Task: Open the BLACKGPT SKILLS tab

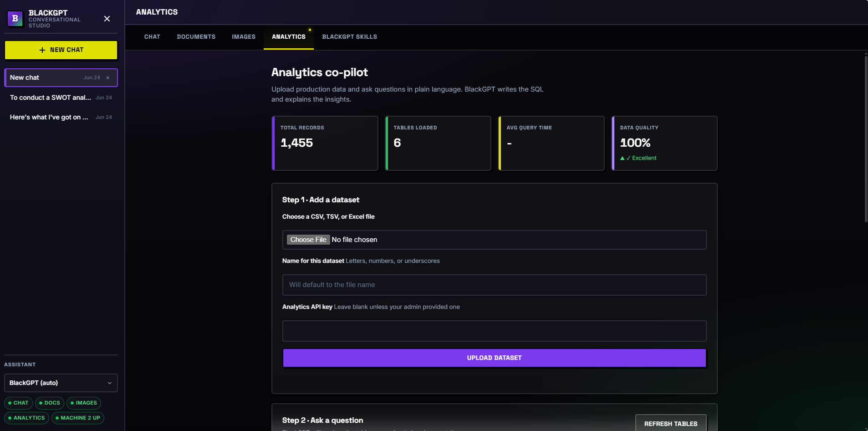Action: click(350, 37)
